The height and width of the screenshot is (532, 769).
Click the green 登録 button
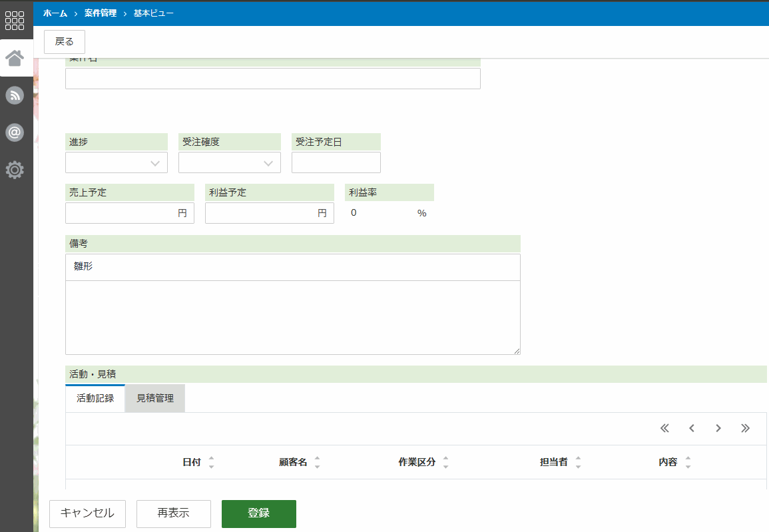point(259,513)
